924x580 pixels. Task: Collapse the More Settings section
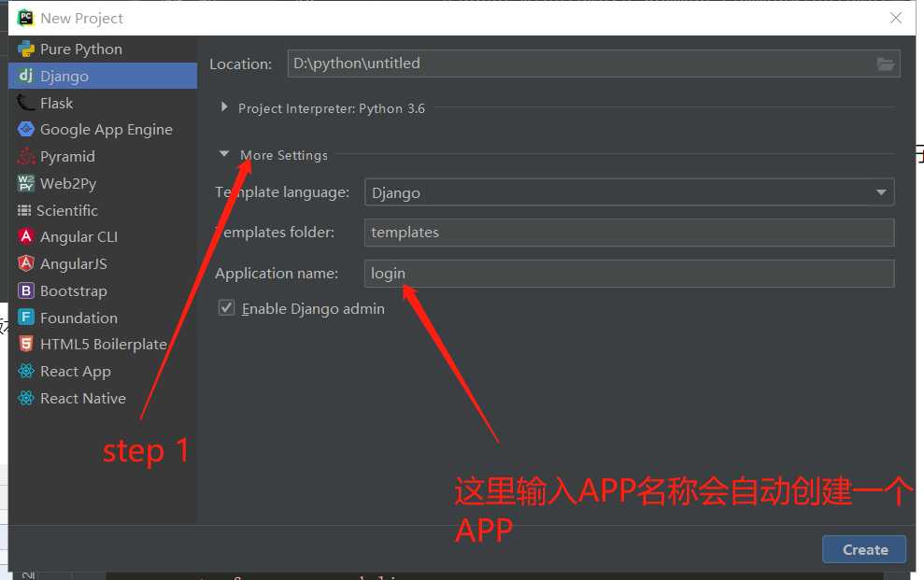pyautogui.click(x=224, y=154)
